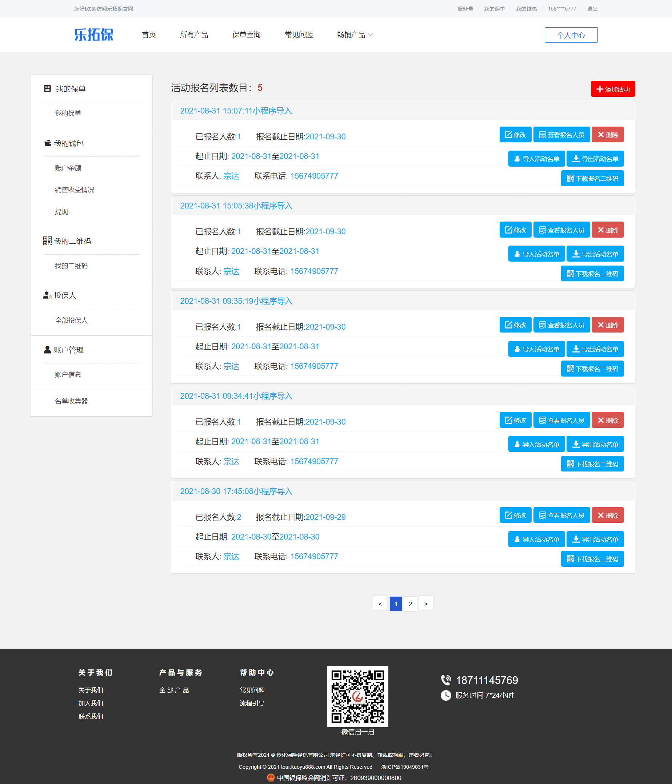Click 查看报名人员 for the 09:35:19 activity
672x784 pixels.
click(x=561, y=325)
